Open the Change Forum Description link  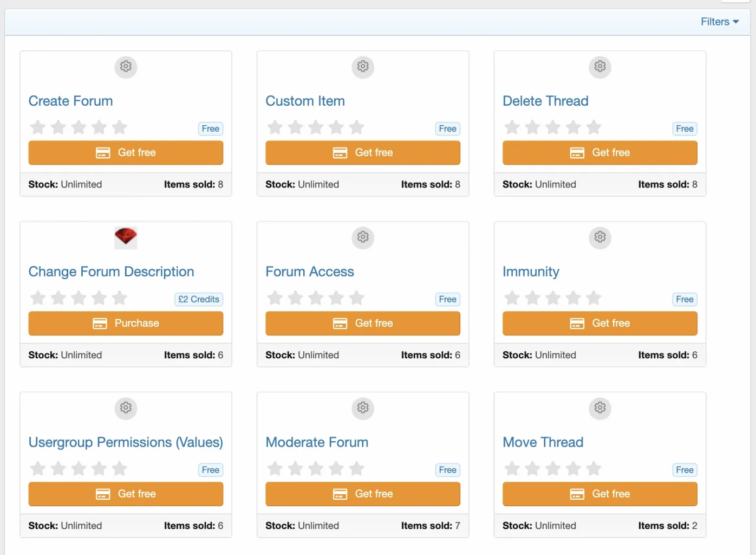tap(111, 272)
